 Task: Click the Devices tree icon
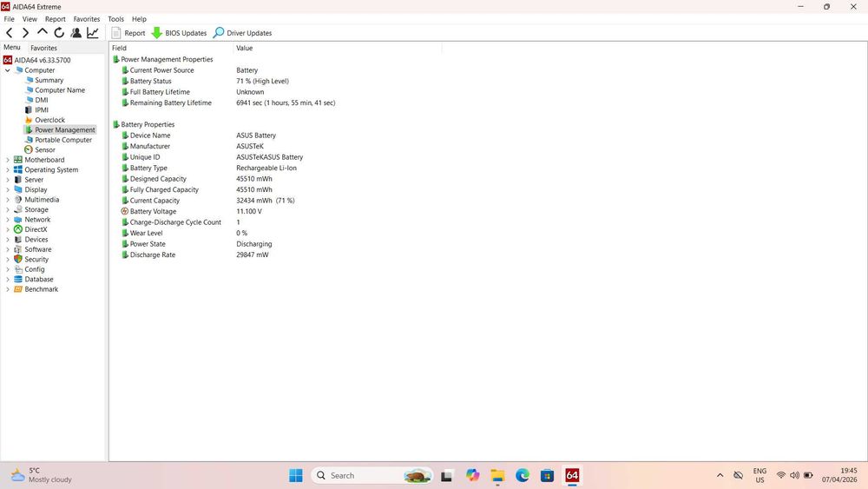point(18,240)
